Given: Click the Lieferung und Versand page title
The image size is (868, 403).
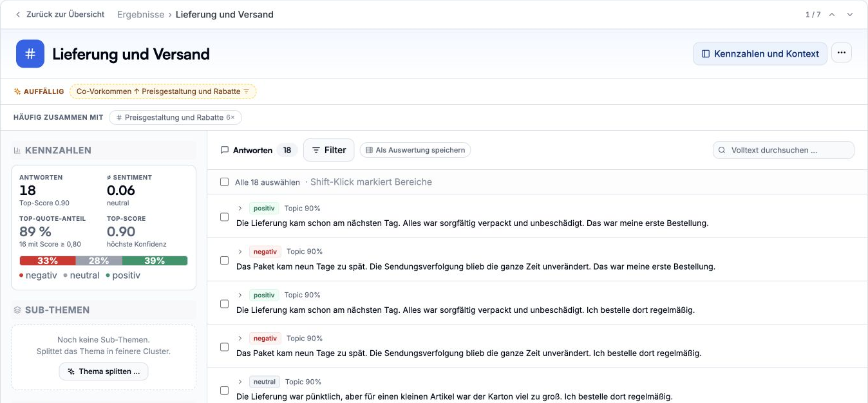Looking at the screenshot, I should pyautogui.click(x=131, y=54).
